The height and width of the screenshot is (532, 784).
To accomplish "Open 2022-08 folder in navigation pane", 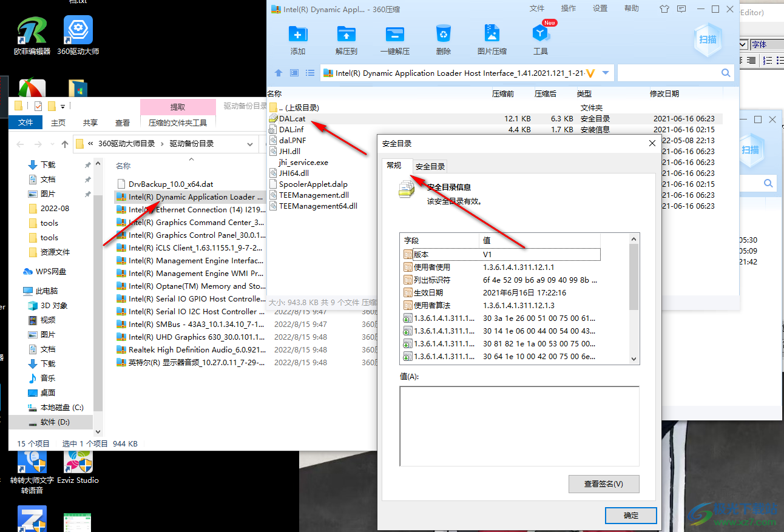I will pyautogui.click(x=55, y=209).
